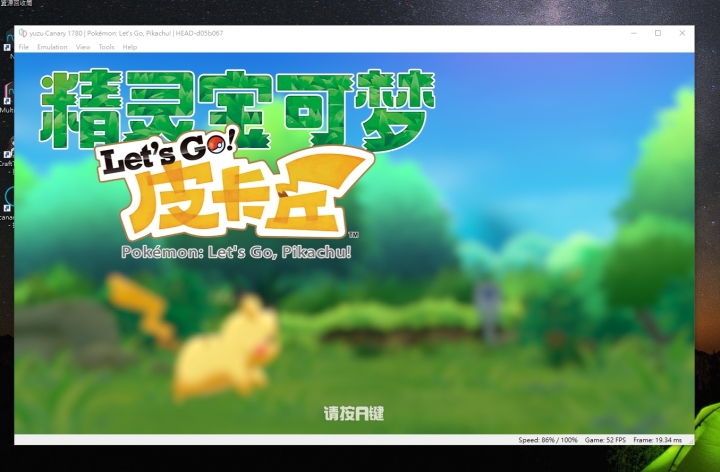Click the yuzu window title text
720x472 pixels.
pyautogui.click(x=126, y=33)
